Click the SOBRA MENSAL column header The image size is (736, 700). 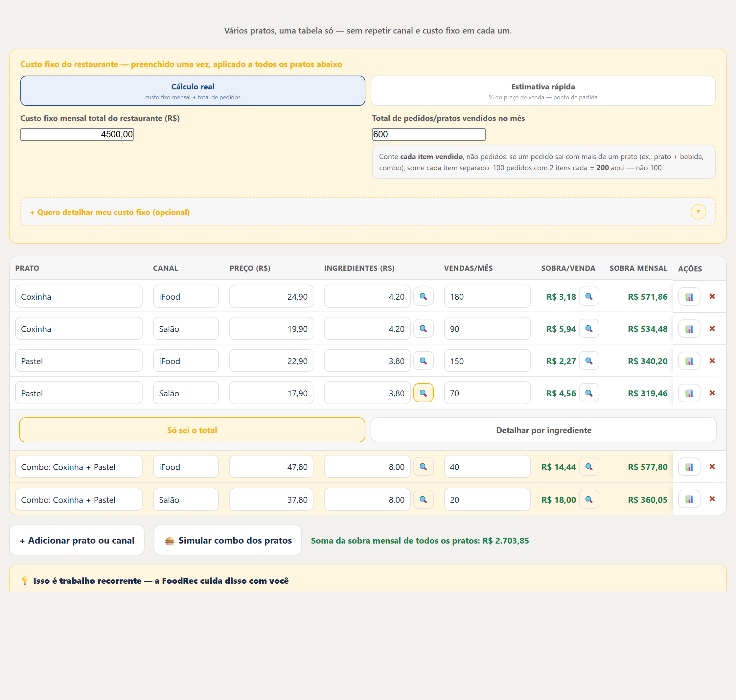pyautogui.click(x=638, y=268)
